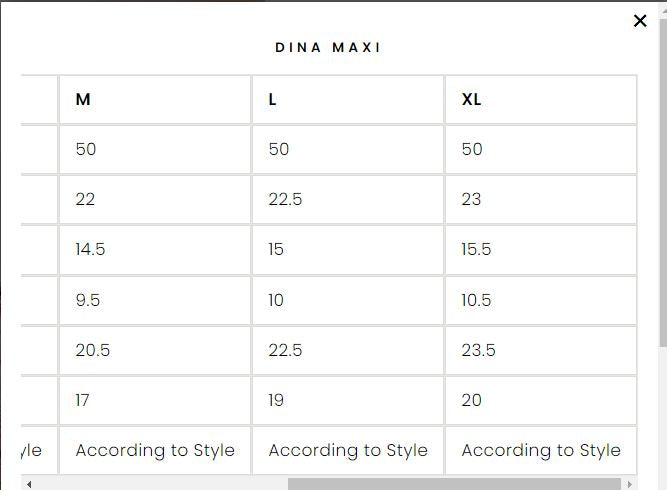
Task: Close the Dina Maxi size chart
Action: [x=640, y=21]
